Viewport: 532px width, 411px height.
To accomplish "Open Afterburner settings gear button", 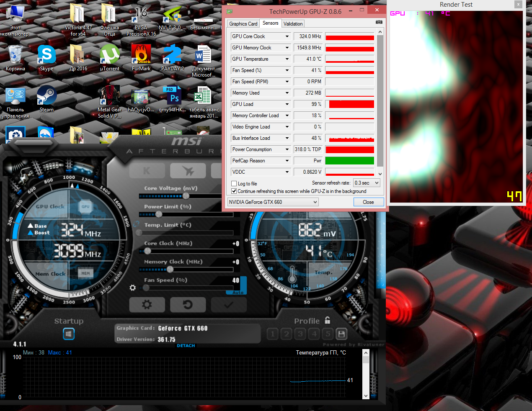I will pos(147,305).
